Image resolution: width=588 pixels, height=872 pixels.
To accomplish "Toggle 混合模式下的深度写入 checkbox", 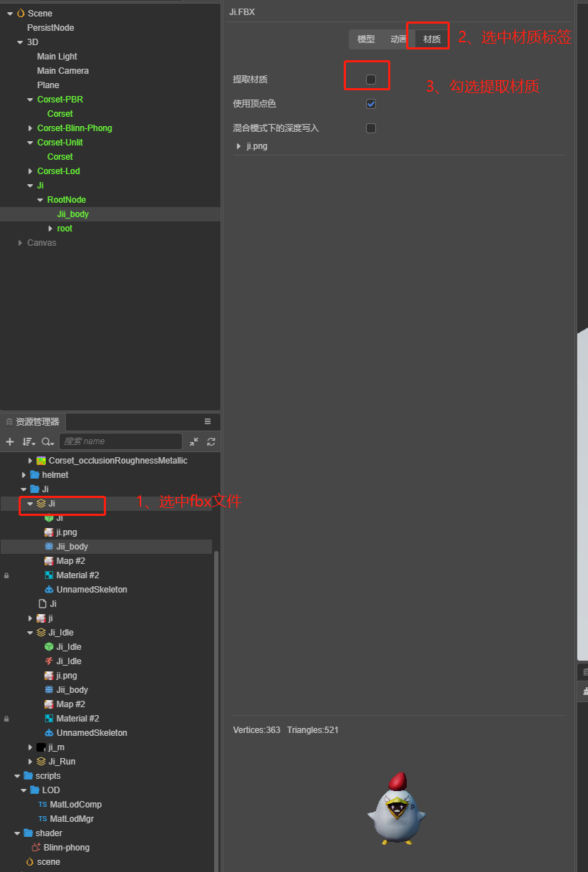I will click(x=371, y=128).
